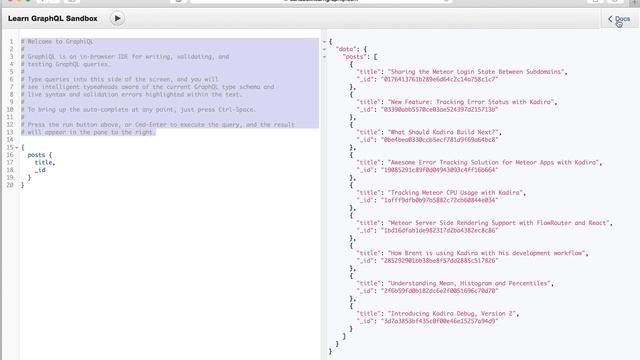This screenshot has height=360, width=640.
Task: Click the Learn GraphQL Sandbox title
Action: click(x=53, y=18)
